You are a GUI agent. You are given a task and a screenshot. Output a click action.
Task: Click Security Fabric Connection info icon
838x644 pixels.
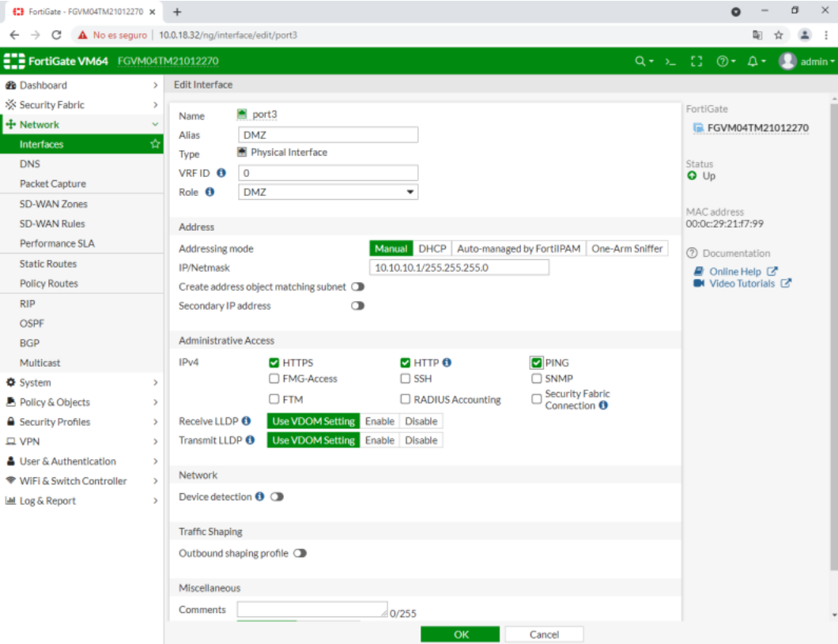[603, 405]
